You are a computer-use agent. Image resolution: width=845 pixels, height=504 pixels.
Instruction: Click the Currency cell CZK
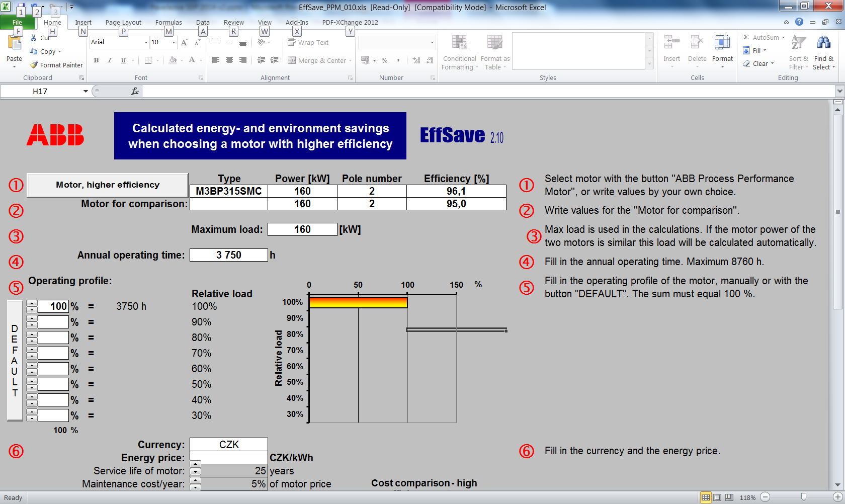click(x=229, y=445)
